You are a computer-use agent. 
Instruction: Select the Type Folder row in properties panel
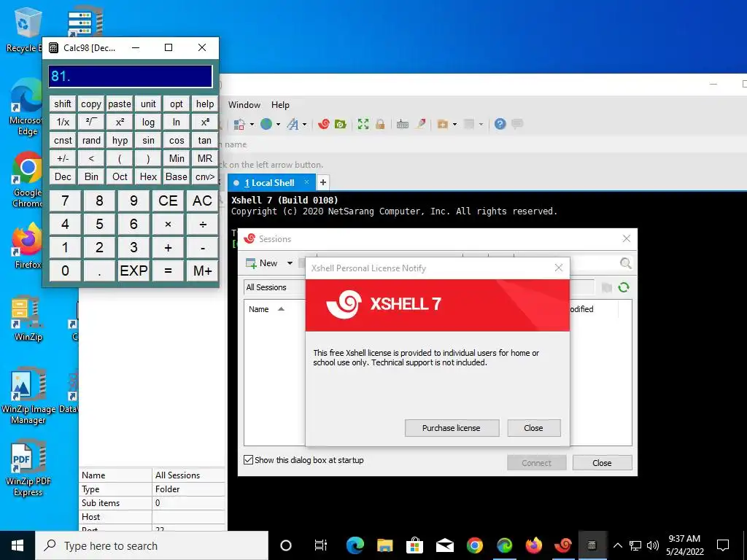click(x=152, y=489)
